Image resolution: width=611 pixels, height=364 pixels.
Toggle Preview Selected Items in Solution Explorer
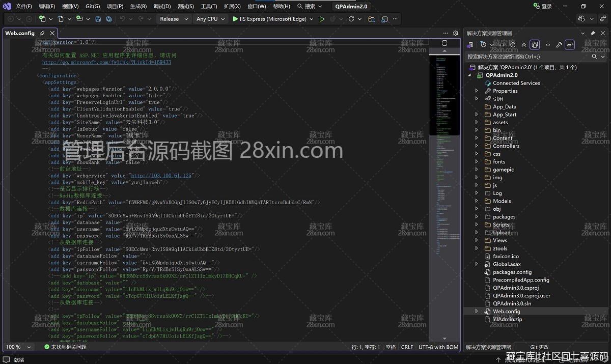570,44
